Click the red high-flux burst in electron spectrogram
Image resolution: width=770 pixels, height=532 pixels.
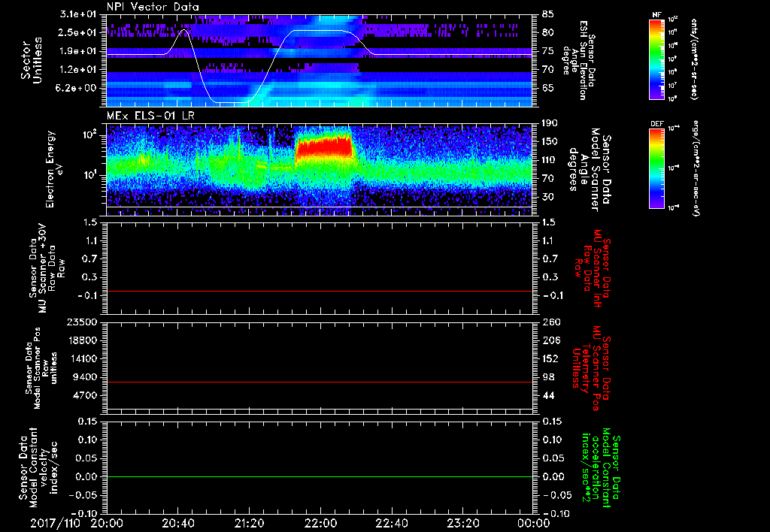pos(324,147)
